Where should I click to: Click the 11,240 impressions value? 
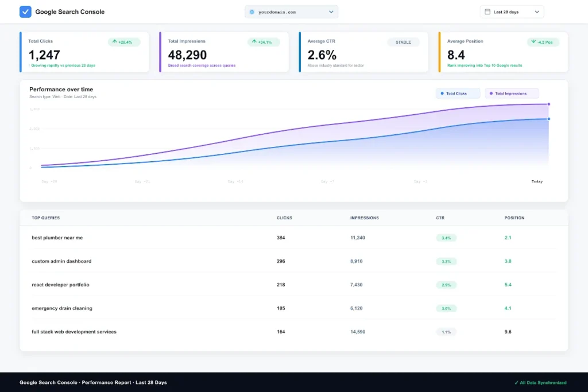(x=357, y=238)
